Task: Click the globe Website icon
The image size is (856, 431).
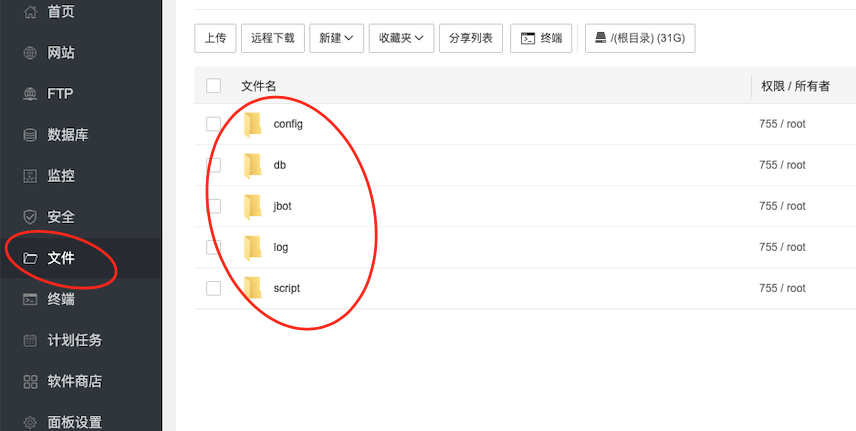Action: 29,53
